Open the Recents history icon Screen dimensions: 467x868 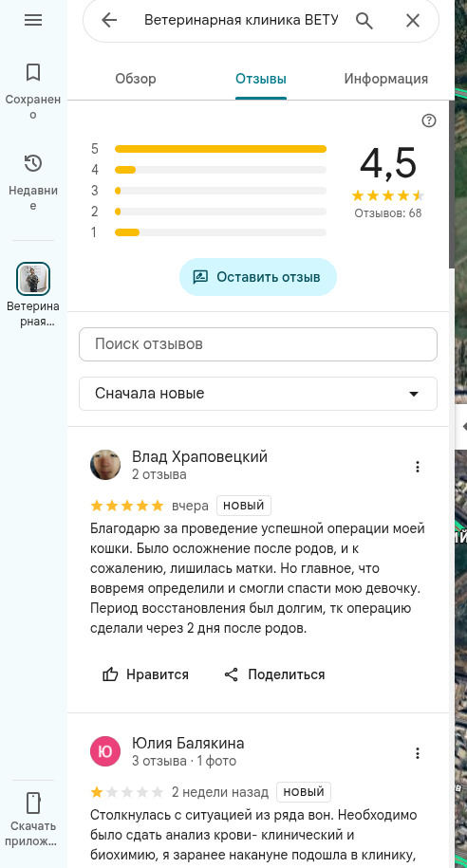(x=33, y=163)
